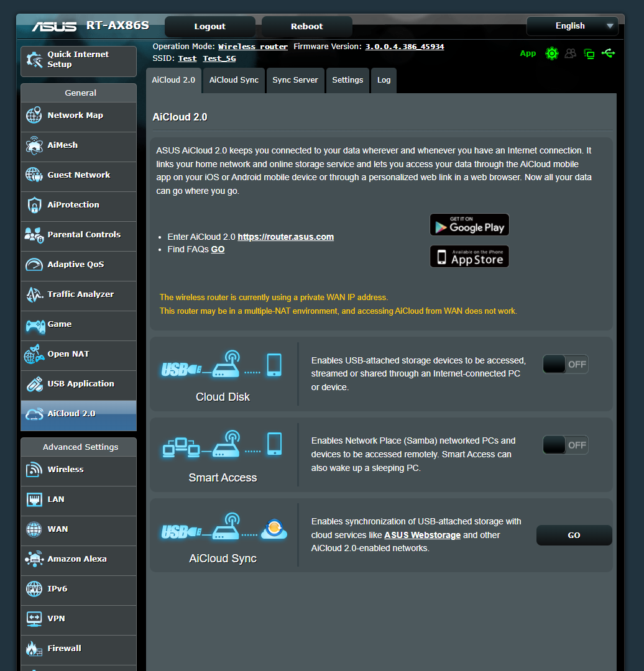Click the ASUS logo
The image size is (644, 671).
click(54, 27)
